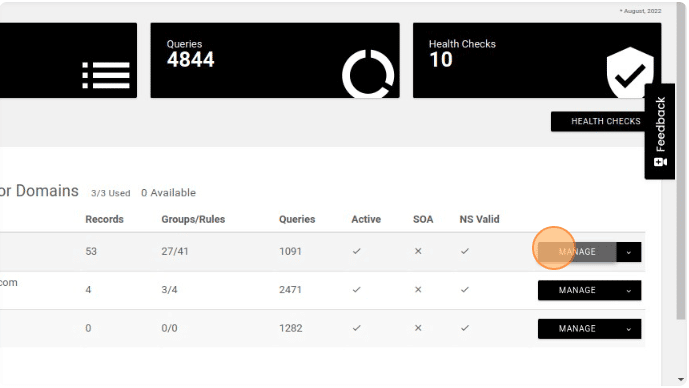Image resolution: width=689 pixels, height=388 pixels.
Task: Expand the dropdown arrow beside the first MANAGE button
Action: (629, 252)
